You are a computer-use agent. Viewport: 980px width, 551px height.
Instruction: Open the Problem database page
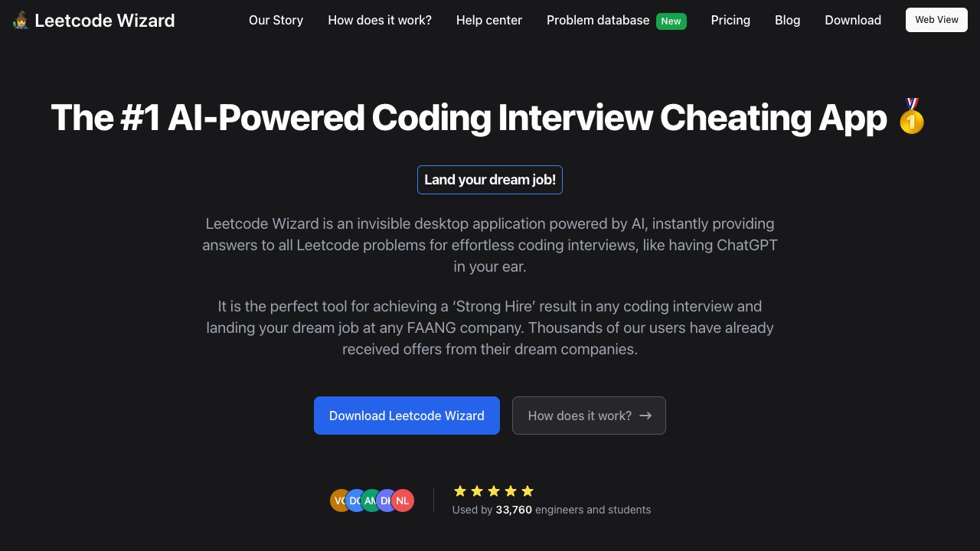tap(598, 20)
